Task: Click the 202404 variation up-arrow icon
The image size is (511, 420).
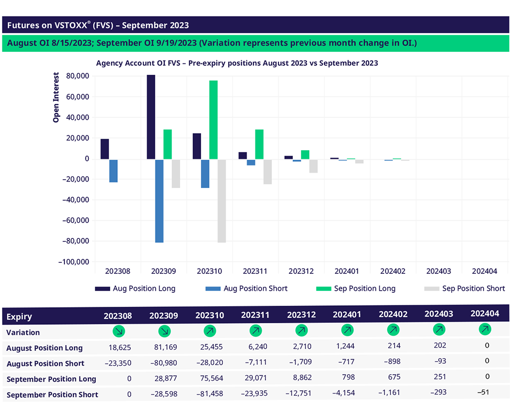Action: click(x=485, y=329)
